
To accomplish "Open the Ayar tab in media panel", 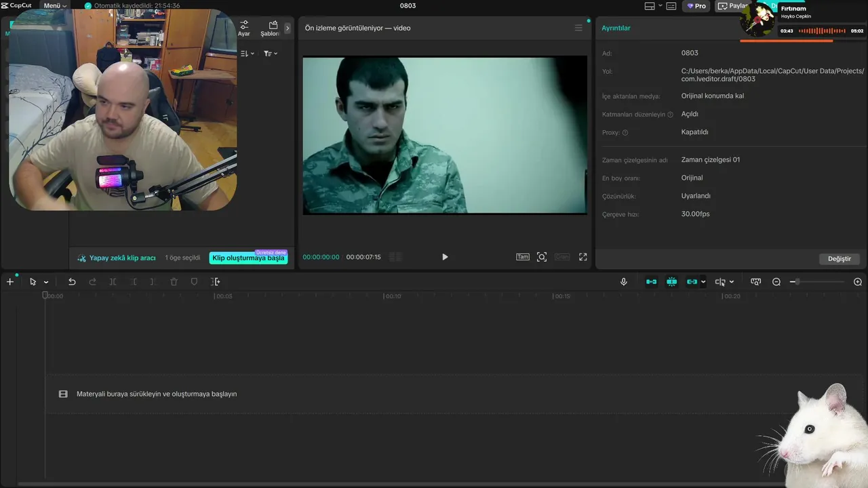I will [244, 28].
